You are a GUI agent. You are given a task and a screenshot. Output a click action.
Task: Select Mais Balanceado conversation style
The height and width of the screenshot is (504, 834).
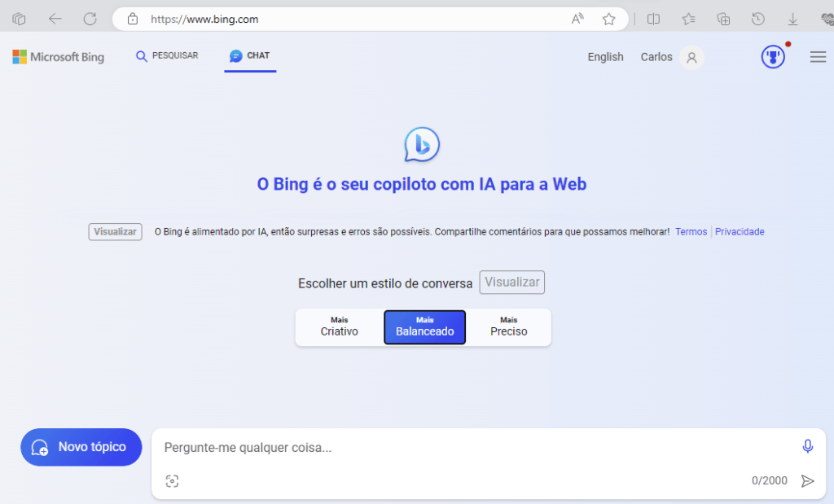(x=425, y=327)
